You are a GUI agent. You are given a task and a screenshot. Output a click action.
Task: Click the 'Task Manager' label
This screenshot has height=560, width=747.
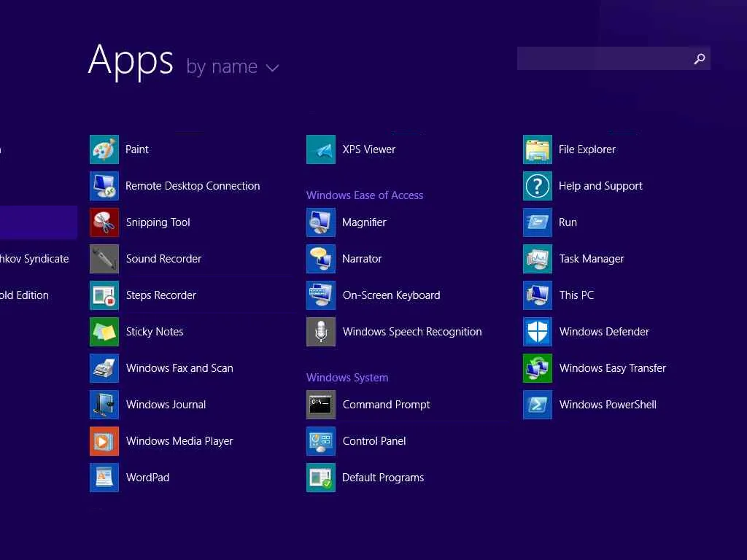592,259
